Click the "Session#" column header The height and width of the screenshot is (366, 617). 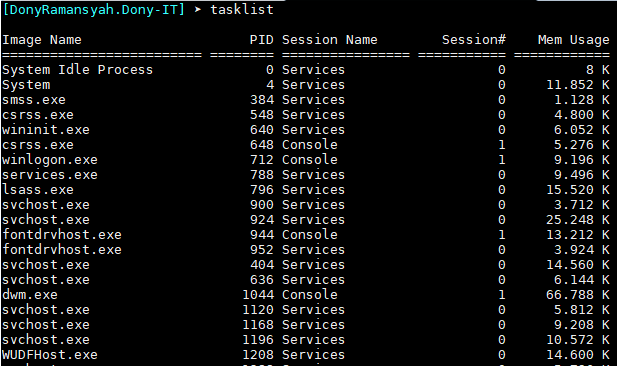[473, 40]
